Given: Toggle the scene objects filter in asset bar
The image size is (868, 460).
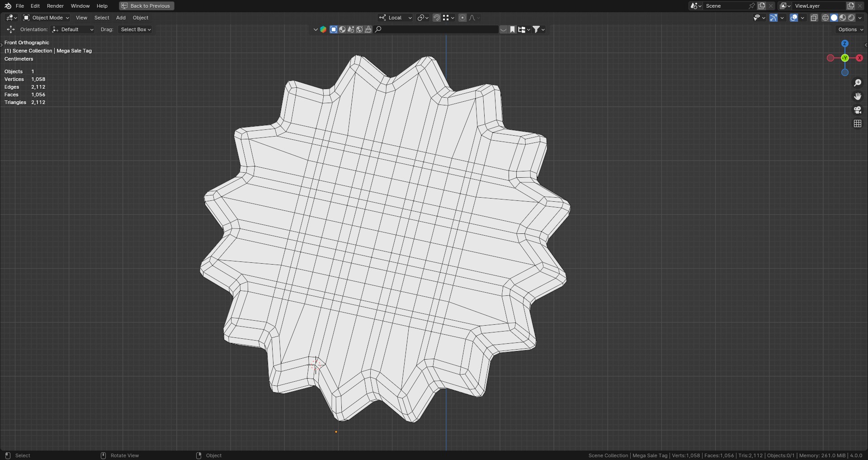Looking at the screenshot, I should coord(351,29).
